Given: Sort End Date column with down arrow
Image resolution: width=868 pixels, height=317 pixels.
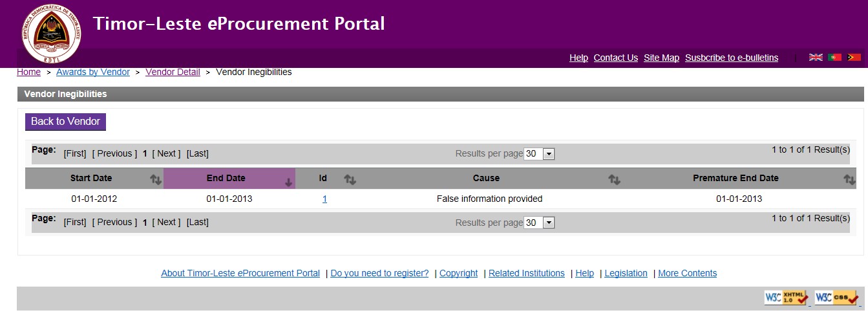Looking at the screenshot, I should coord(288,183).
